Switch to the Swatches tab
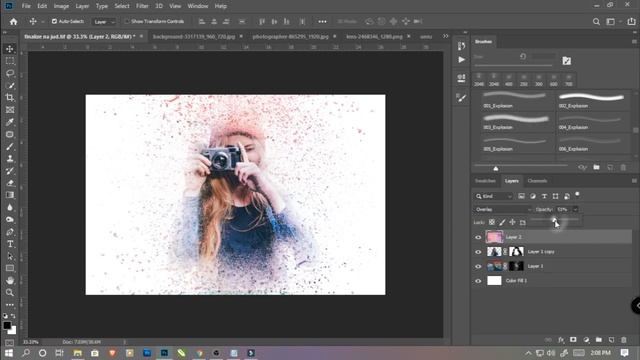Viewport: 640px width, 360px height. pos(485,181)
